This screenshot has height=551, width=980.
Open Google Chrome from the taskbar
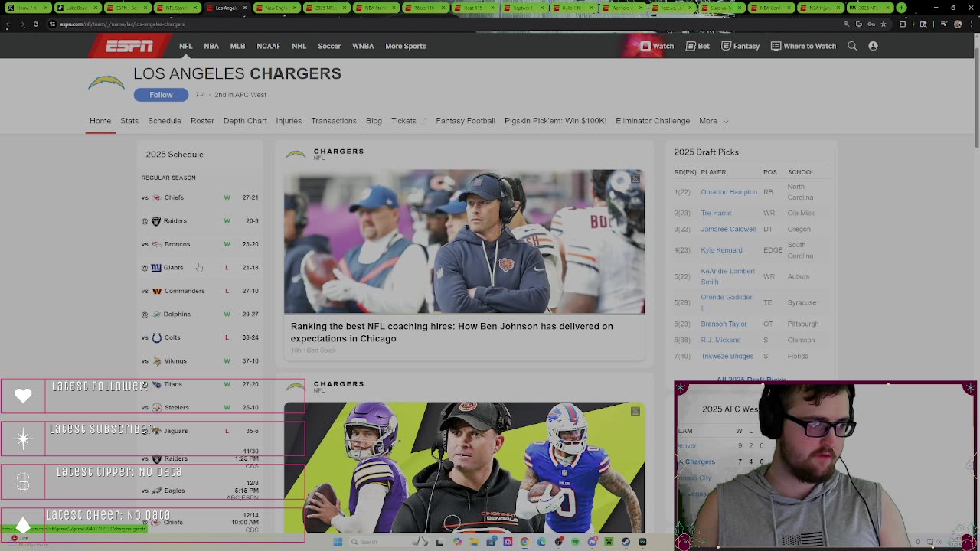tap(524, 542)
